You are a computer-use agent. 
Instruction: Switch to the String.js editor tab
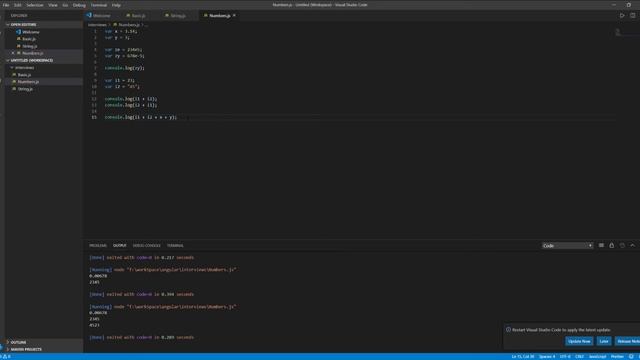pyautogui.click(x=178, y=16)
